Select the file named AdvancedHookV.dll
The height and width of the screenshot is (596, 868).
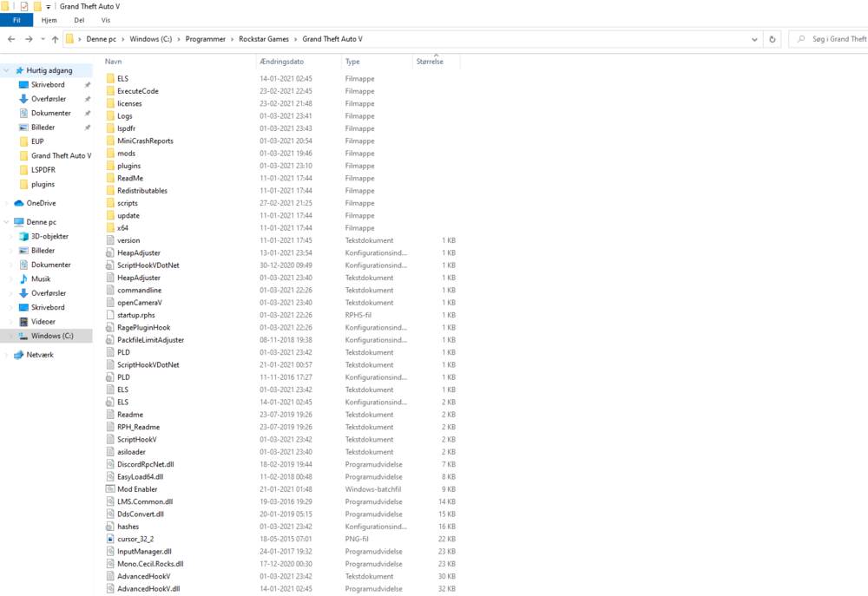[x=148, y=589]
